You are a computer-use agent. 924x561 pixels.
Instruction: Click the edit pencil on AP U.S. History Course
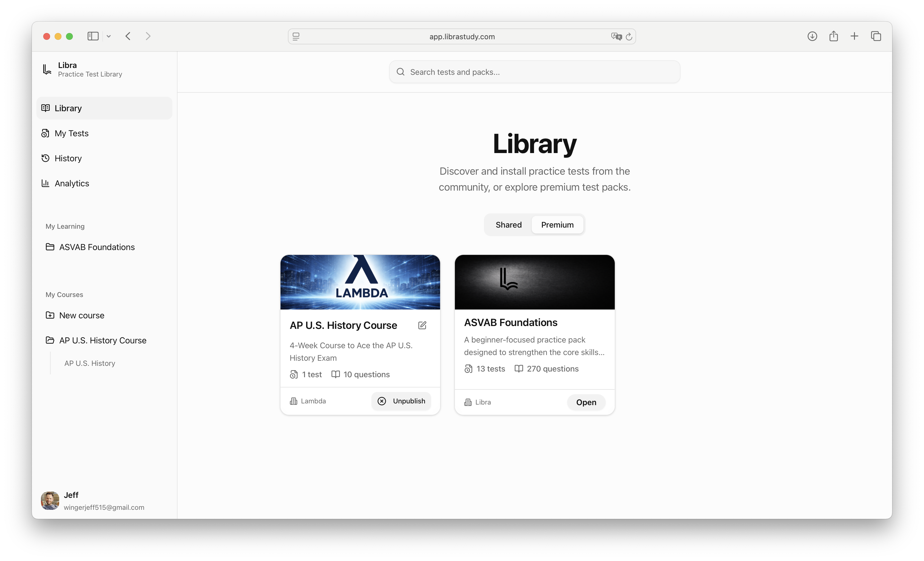click(x=422, y=325)
